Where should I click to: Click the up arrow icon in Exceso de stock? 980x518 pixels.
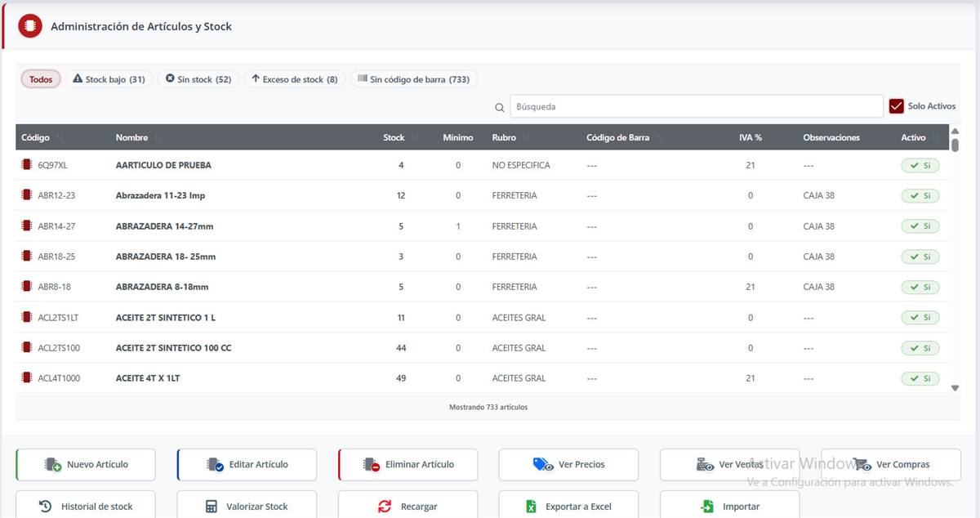[x=256, y=79]
